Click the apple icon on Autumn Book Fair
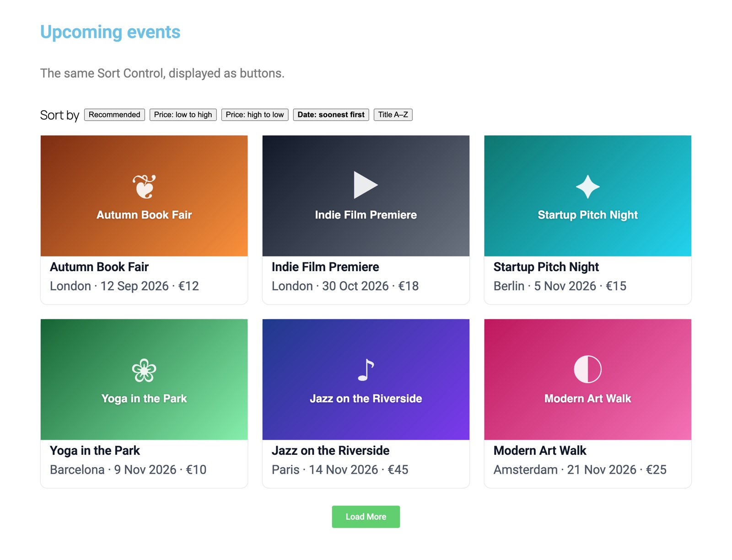Viewport: 732px width, 560px height. 144,187
